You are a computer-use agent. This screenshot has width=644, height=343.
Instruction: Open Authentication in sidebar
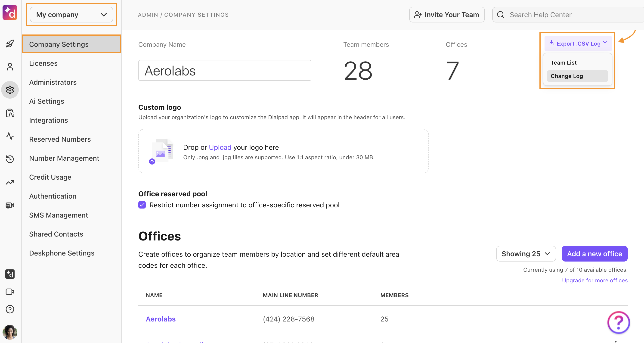(x=53, y=196)
